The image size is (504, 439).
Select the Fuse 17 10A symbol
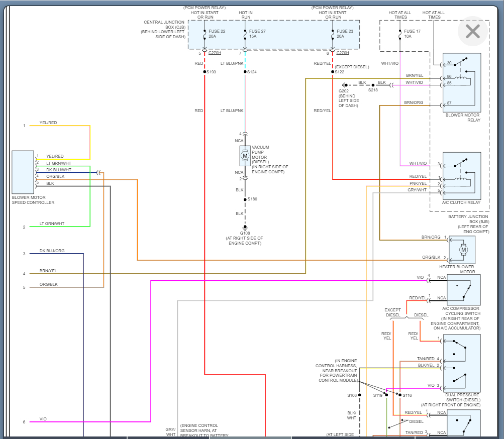click(x=400, y=35)
